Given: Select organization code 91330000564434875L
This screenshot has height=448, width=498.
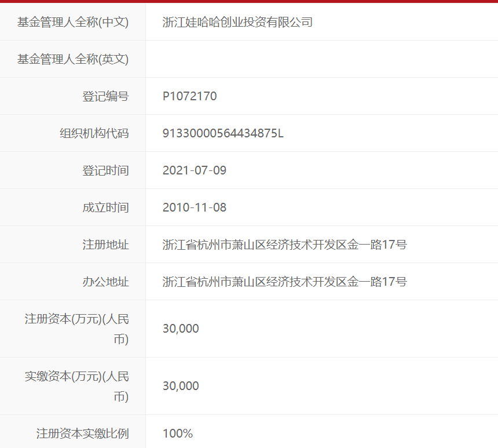Looking at the screenshot, I should click(223, 133).
